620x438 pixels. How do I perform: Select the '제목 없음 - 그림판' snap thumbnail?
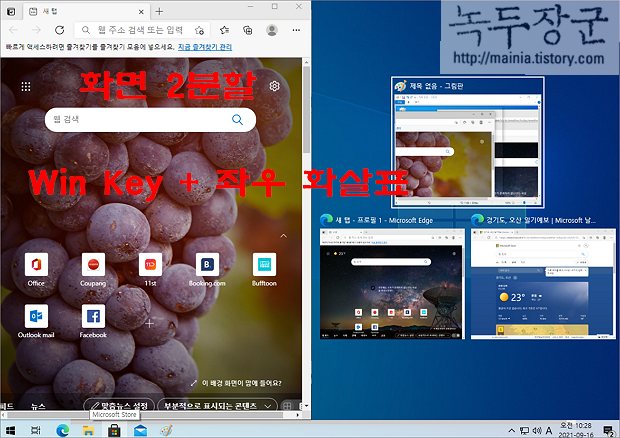tap(468, 142)
